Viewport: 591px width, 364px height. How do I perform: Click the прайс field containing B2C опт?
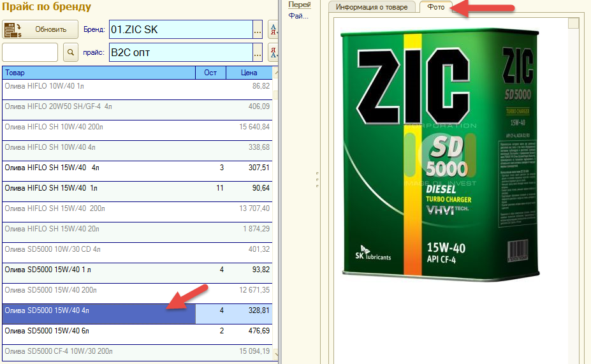(180, 52)
